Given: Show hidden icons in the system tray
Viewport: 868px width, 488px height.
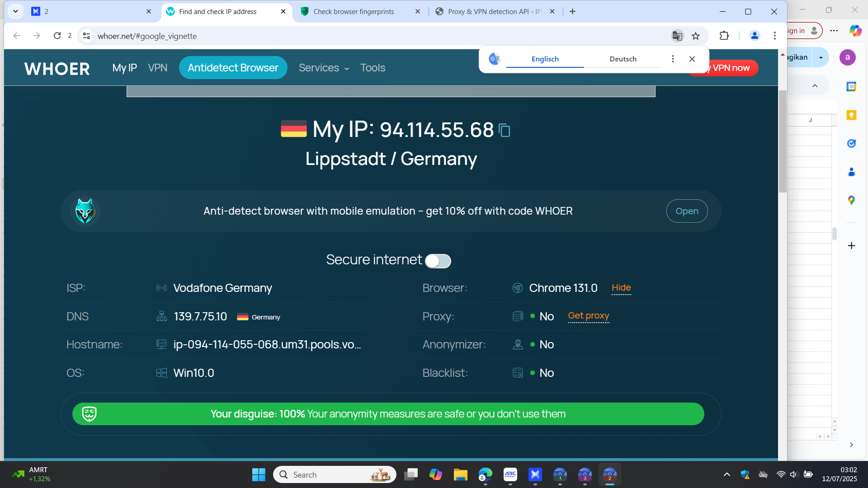Looking at the screenshot, I should pos(727,474).
